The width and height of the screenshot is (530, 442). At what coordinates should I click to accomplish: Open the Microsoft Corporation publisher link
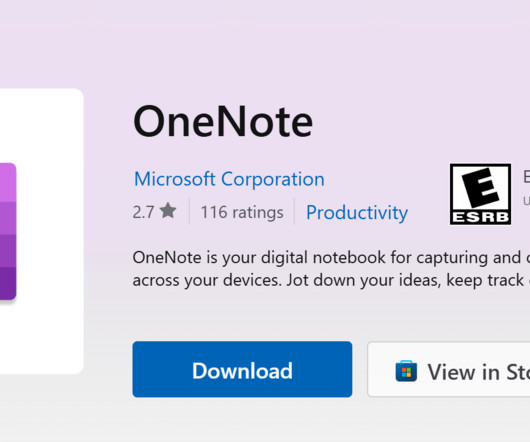(229, 179)
